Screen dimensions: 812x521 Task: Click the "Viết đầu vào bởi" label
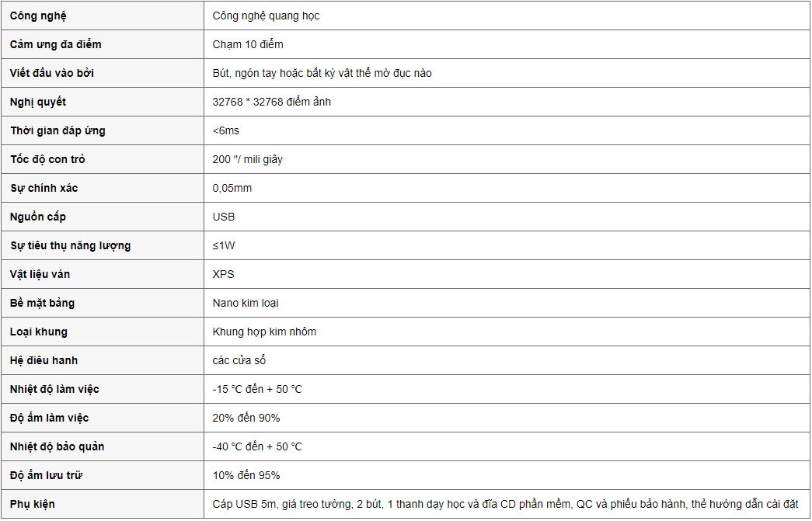(52, 73)
